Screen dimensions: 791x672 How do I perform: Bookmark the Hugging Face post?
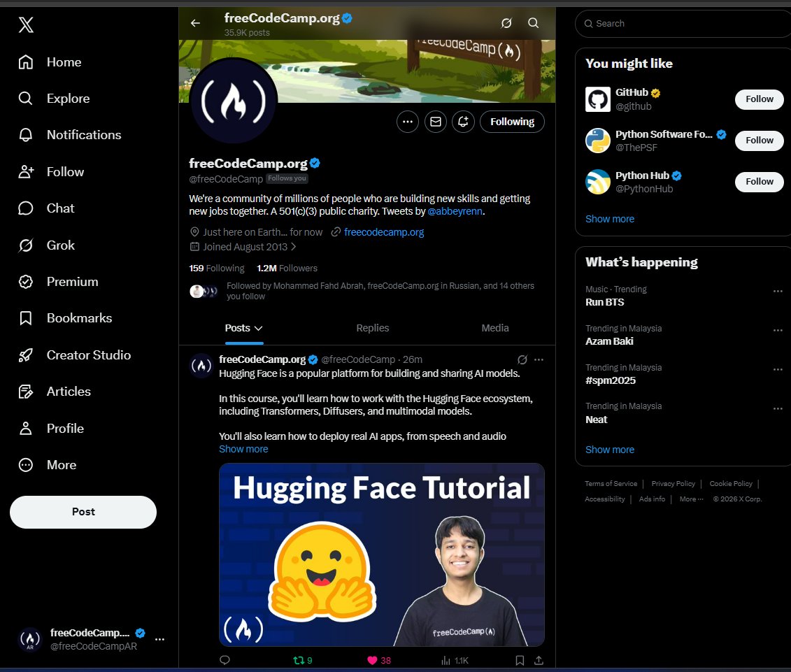520,660
